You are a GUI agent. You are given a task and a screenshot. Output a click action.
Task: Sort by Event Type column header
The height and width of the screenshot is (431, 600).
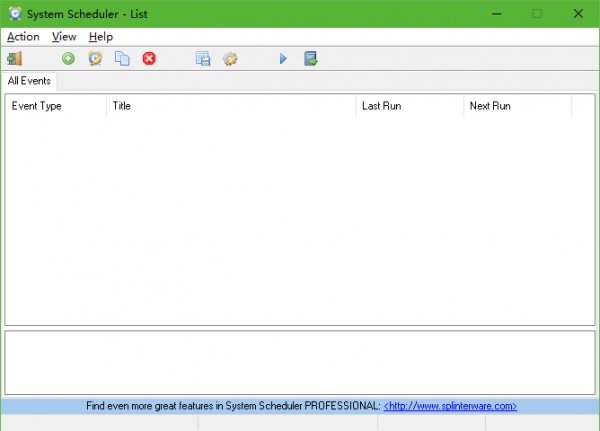56,106
